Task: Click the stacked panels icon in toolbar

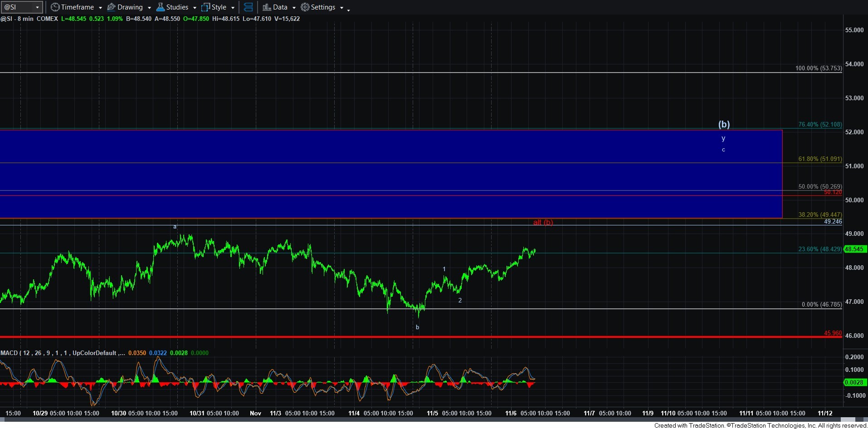Action: pos(248,7)
